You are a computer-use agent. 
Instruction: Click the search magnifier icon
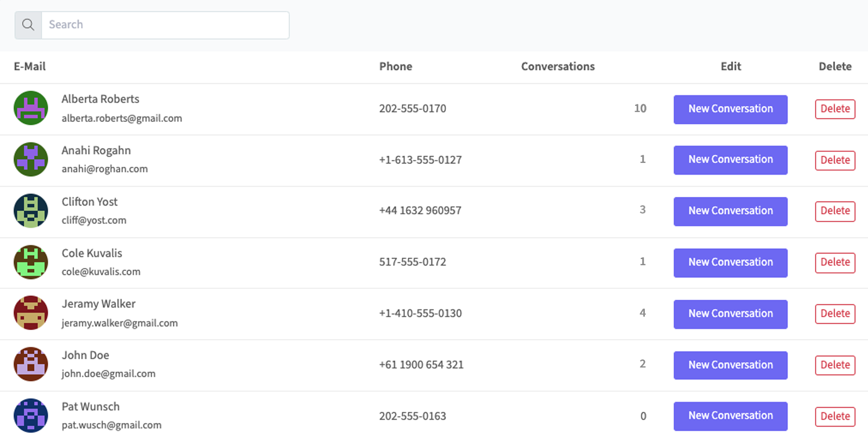28,25
